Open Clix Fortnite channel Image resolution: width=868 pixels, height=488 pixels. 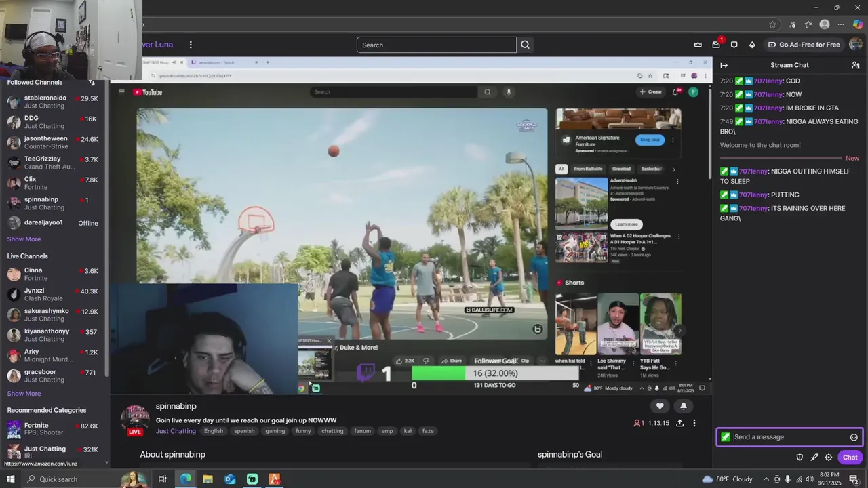[x=54, y=183]
